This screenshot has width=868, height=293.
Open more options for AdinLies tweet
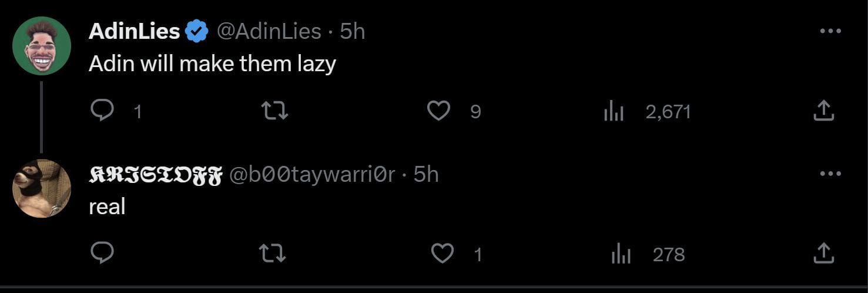830,31
